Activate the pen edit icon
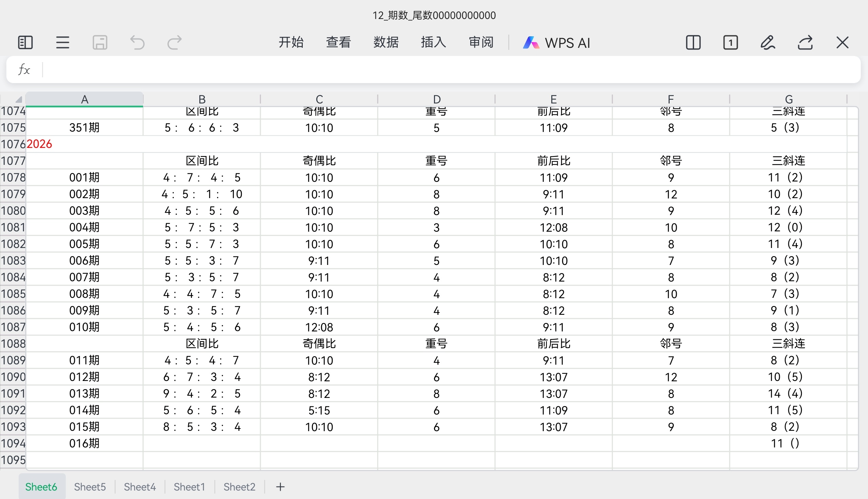This screenshot has height=499, width=868. tap(768, 43)
